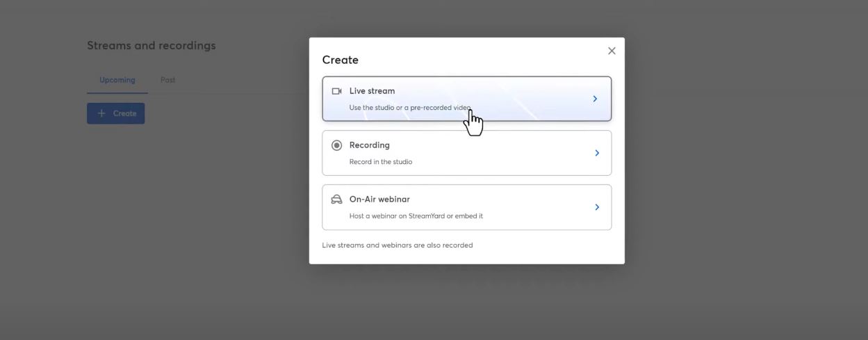Click the 'Streams and recordings' heading

tap(152, 46)
